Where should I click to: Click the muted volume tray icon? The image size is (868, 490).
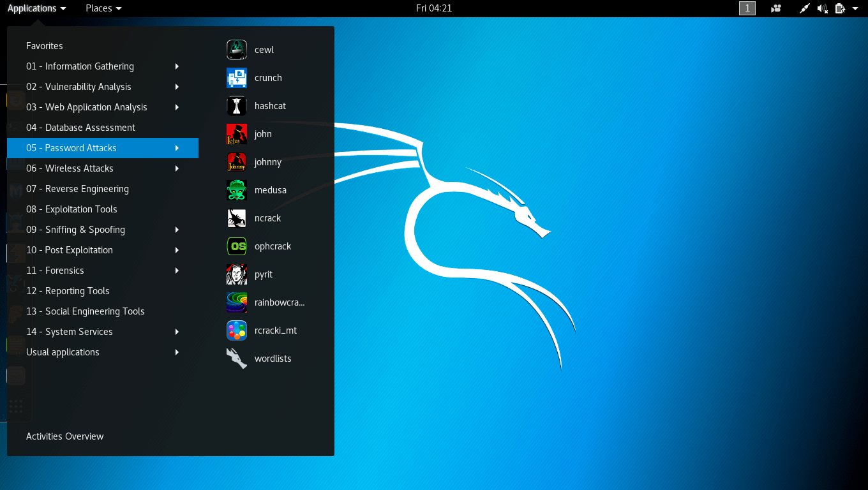tap(823, 8)
